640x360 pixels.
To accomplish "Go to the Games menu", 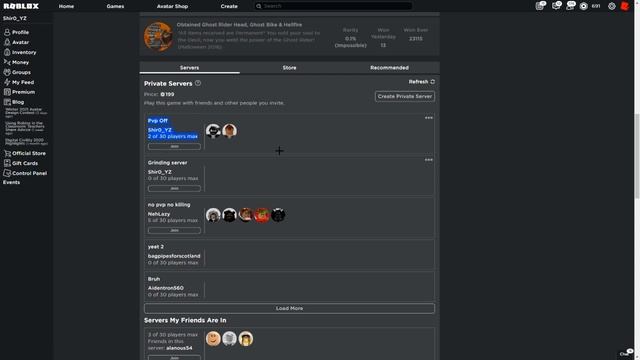I will pyautogui.click(x=115, y=6).
